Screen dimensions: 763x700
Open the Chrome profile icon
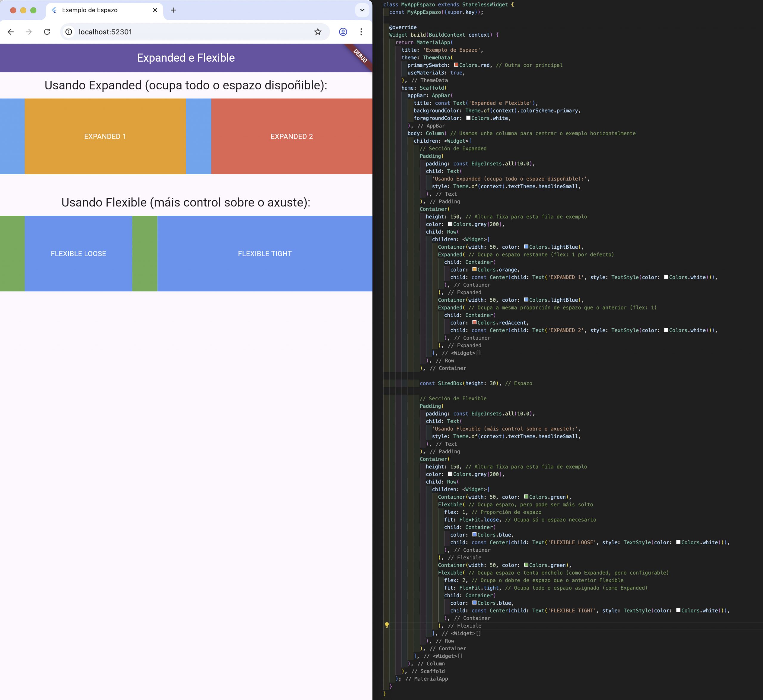click(343, 32)
